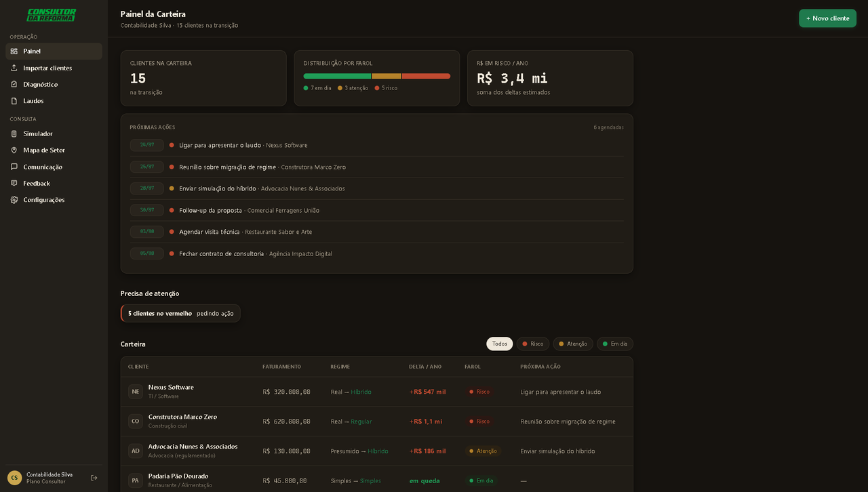Click the Risco badge for Nexus Software
Image resolution: width=868 pixels, height=492 pixels.
point(479,392)
